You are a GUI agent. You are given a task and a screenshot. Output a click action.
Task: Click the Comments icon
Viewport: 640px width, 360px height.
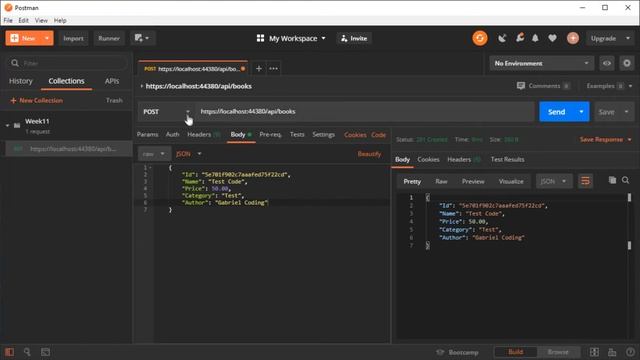point(520,86)
